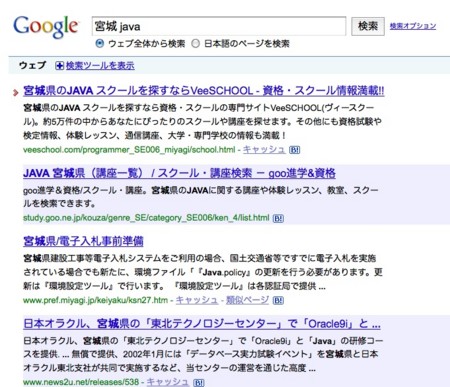450x387 pixels.
Task: Click the ウェブ tab label
Action: point(32,65)
